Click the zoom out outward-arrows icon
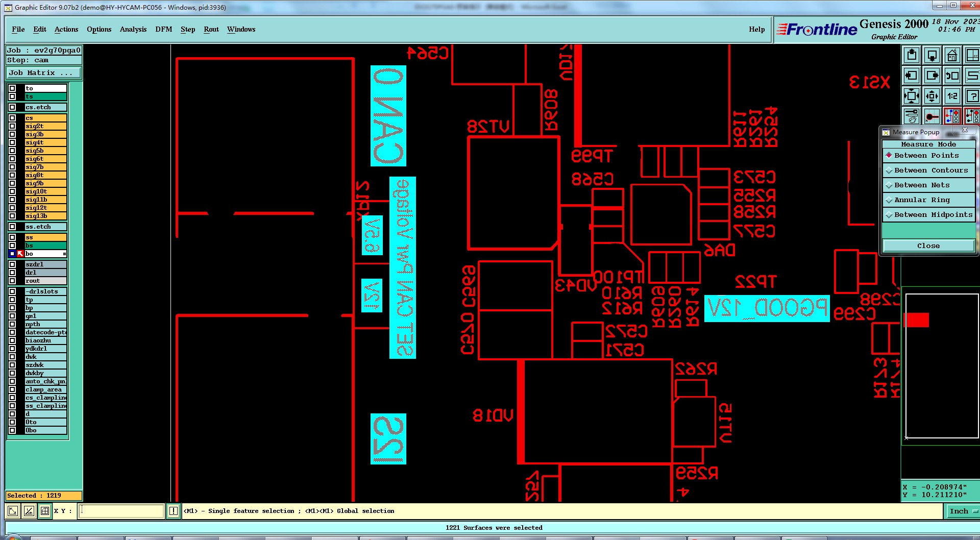Screen dimensions: 980x540 pyautogui.click(x=932, y=96)
